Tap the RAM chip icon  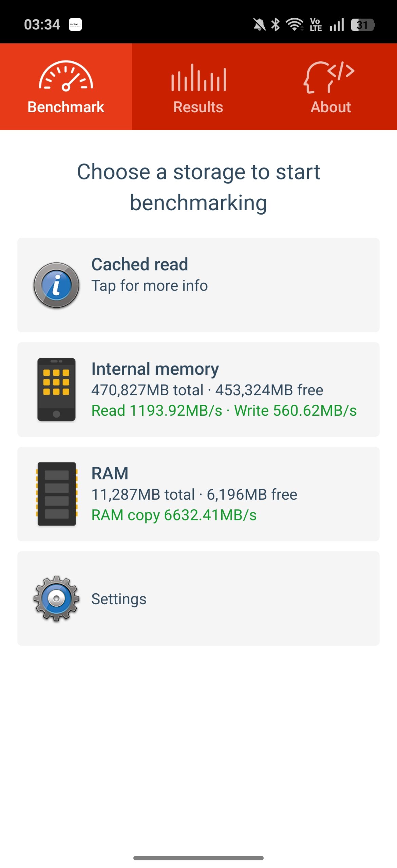point(57,494)
